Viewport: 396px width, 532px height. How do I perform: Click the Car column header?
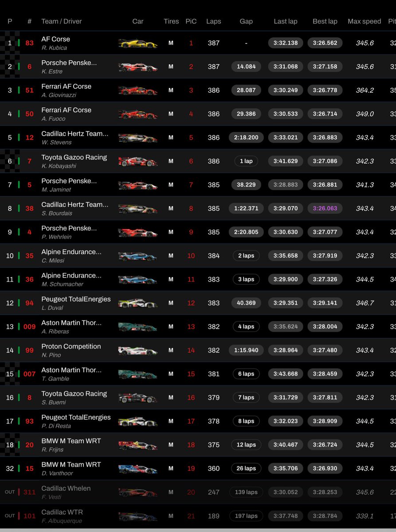pyautogui.click(x=138, y=21)
